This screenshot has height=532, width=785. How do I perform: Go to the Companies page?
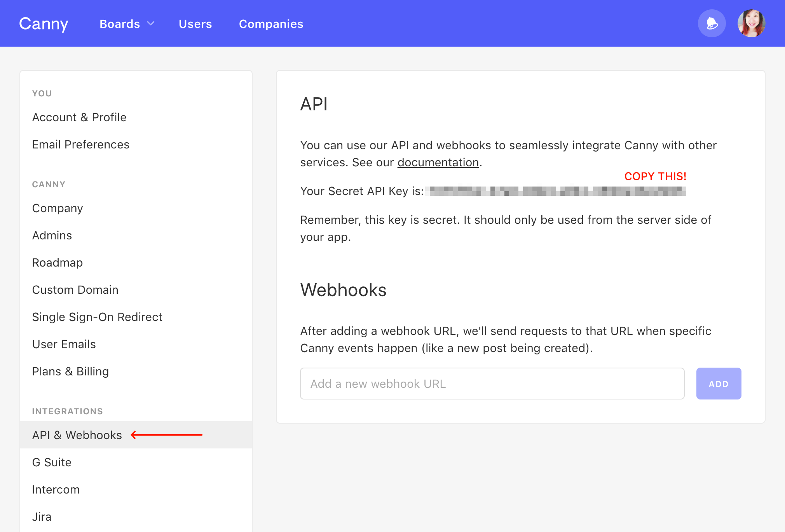coord(271,24)
